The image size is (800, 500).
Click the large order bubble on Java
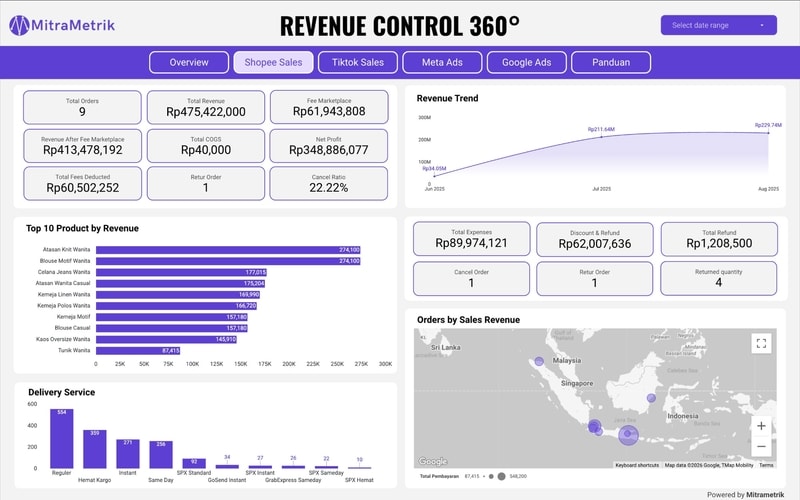[x=628, y=434]
